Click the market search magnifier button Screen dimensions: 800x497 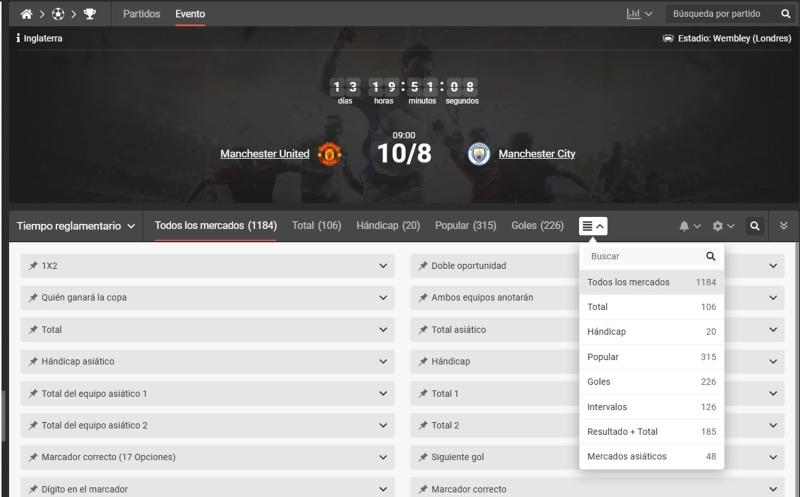click(755, 226)
